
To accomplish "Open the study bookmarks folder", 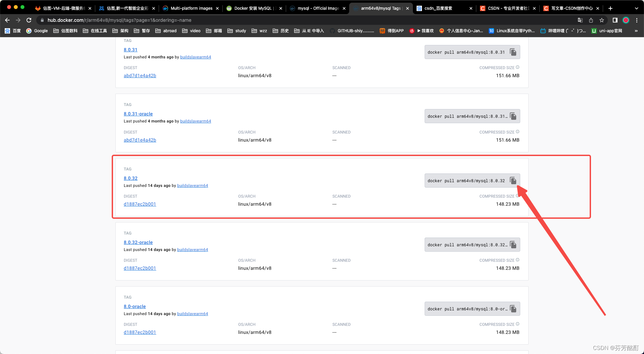I will coord(237,31).
